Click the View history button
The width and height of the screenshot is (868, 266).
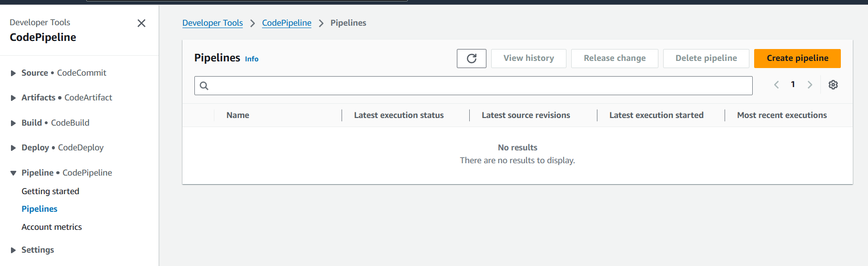tap(528, 59)
